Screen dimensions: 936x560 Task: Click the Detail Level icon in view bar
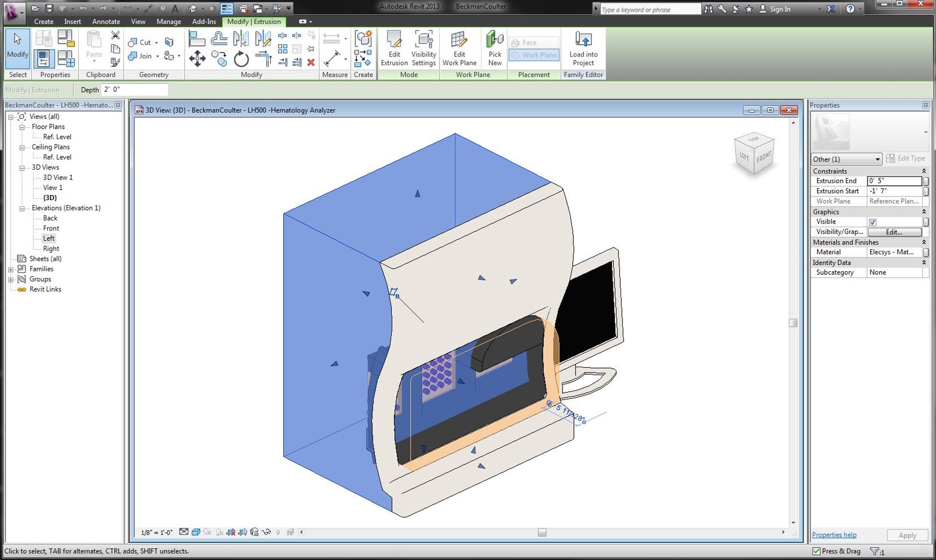[x=184, y=532]
